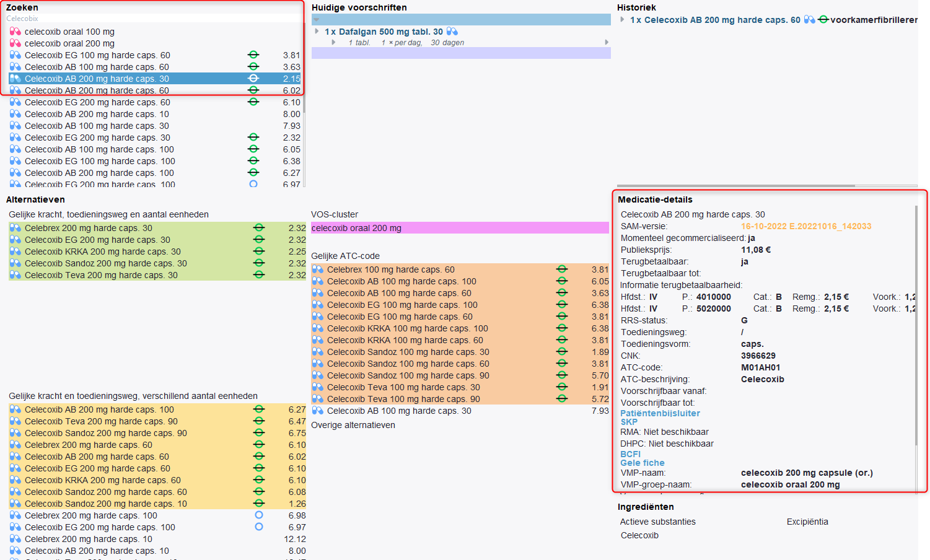Click the Zoeken search field containing Celecobix
The image size is (930, 560).
point(154,19)
